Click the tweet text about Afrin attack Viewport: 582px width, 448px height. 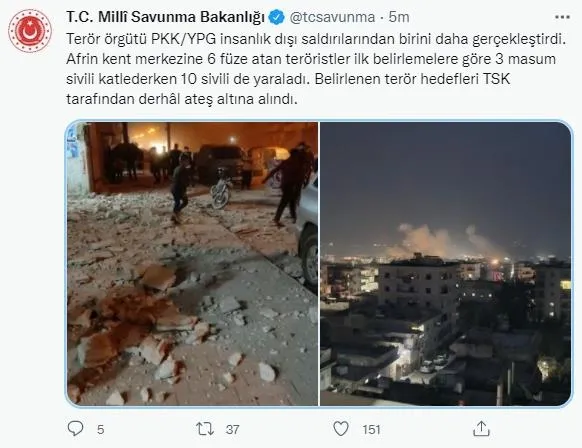click(316, 69)
